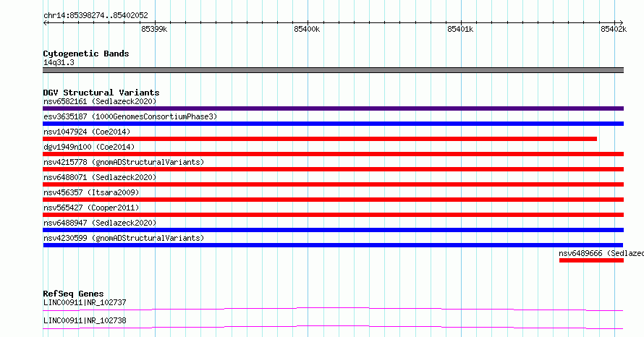
Task: Click the nsv456357 (Itsara2009) label
Action: [x=91, y=192]
